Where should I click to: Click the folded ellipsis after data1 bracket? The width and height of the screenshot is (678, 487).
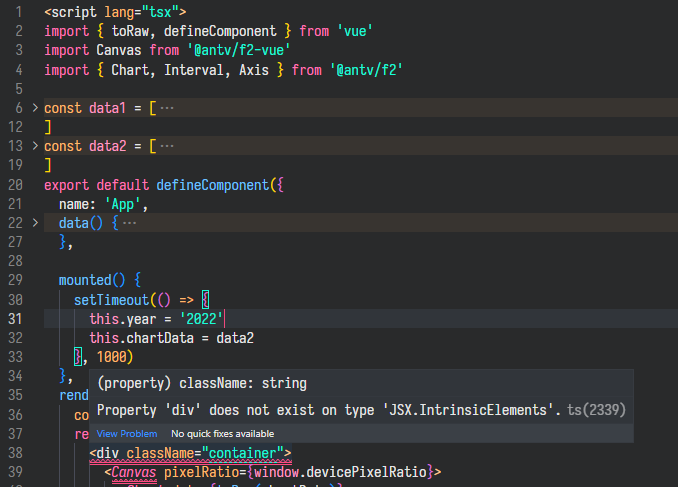167,108
